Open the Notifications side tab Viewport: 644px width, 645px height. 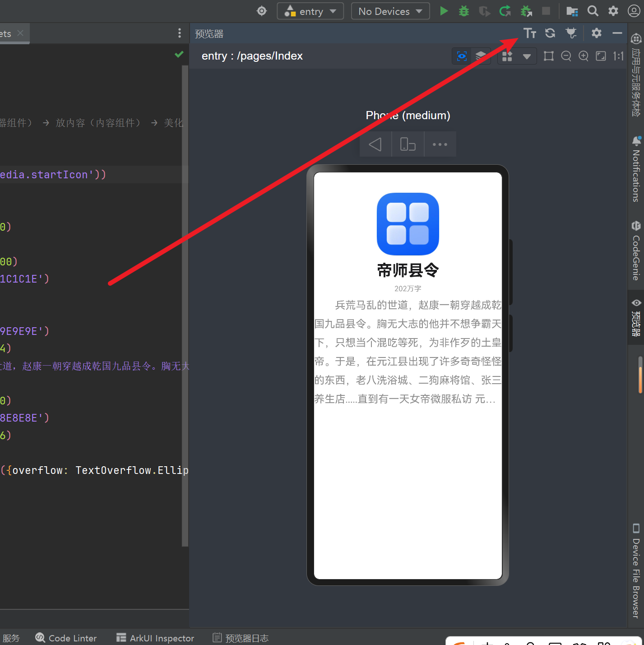[x=636, y=169]
